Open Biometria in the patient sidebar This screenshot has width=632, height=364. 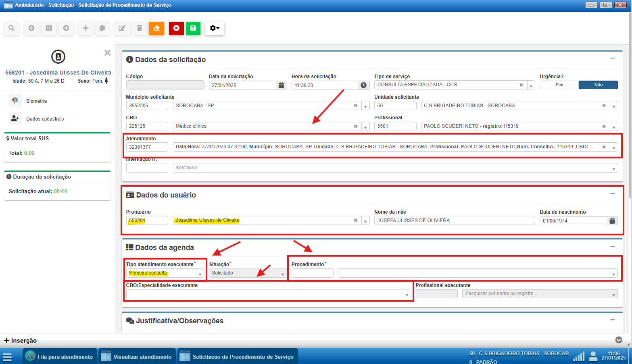(x=36, y=101)
